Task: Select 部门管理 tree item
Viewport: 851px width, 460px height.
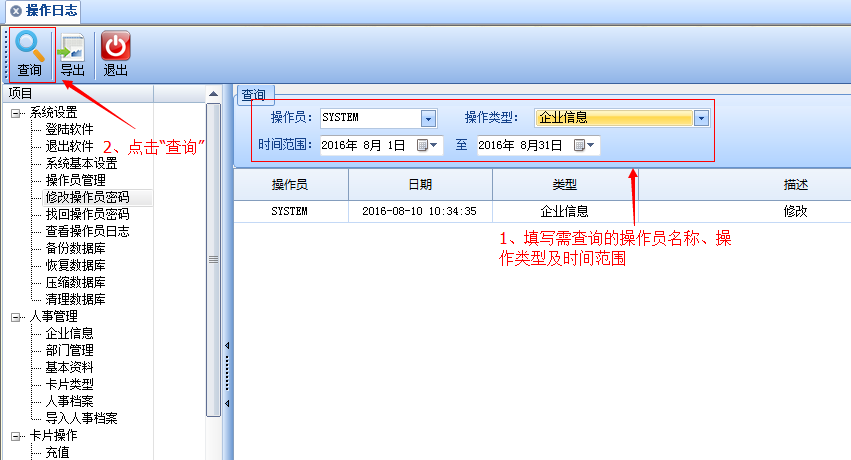Action: 69,351
